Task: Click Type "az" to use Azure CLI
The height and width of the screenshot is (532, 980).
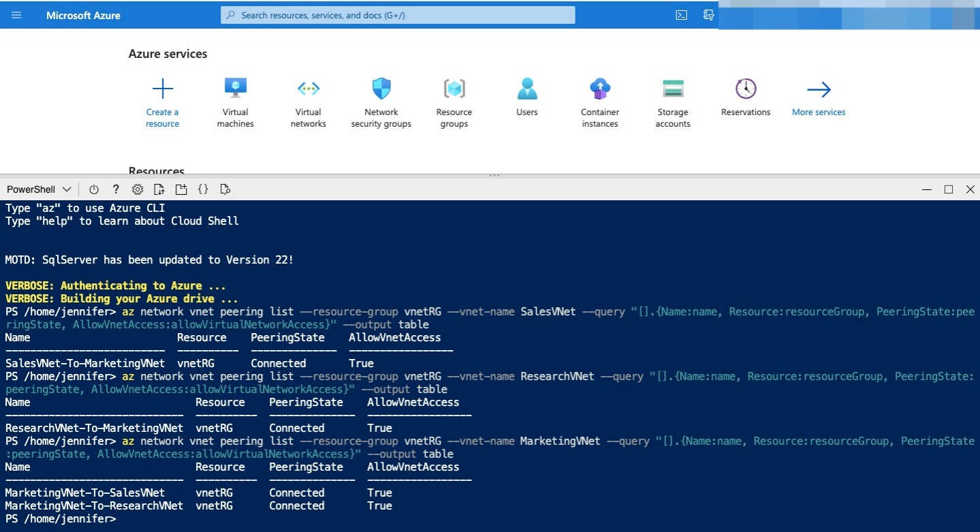Action: tap(84, 208)
